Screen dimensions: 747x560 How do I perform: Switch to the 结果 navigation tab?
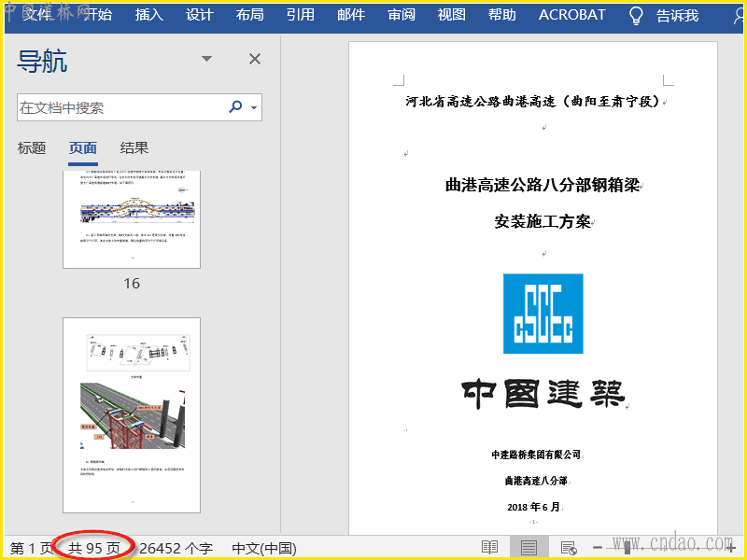pos(134,148)
